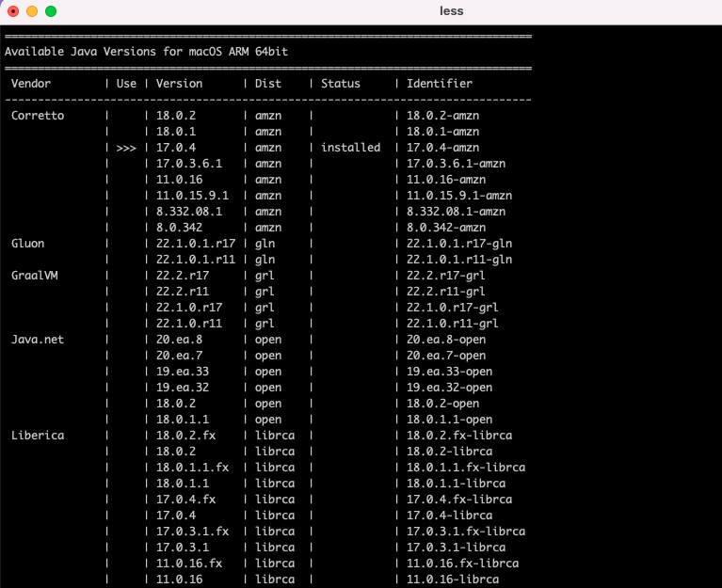
Task: Click the Java.net vendor name
Action: [x=38, y=340]
